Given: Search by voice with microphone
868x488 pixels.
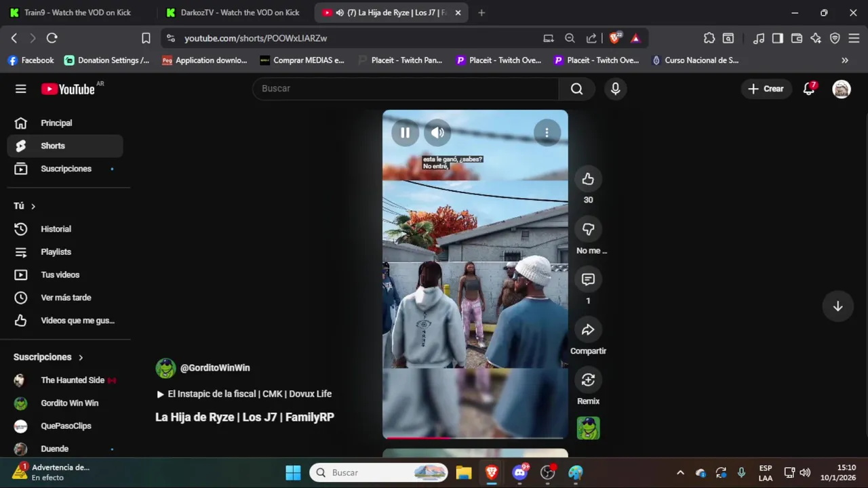Looking at the screenshot, I should coord(615,89).
